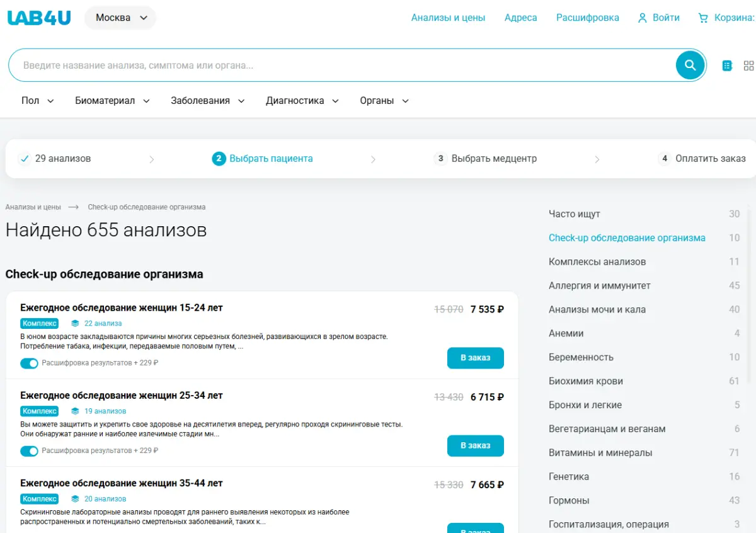Click layers icon next to 22 анализа
Viewport: 756px width, 533px height.
coord(75,323)
